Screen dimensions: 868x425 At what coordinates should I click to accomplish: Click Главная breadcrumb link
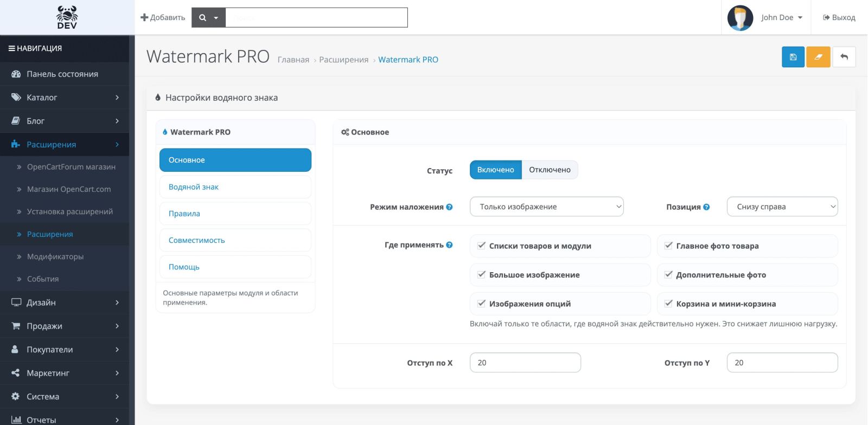pos(293,60)
